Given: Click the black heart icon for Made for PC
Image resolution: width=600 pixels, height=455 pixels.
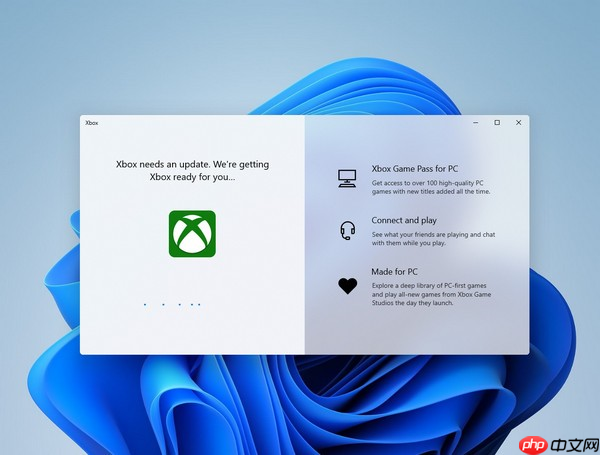Looking at the screenshot, I should pos(347,286).
